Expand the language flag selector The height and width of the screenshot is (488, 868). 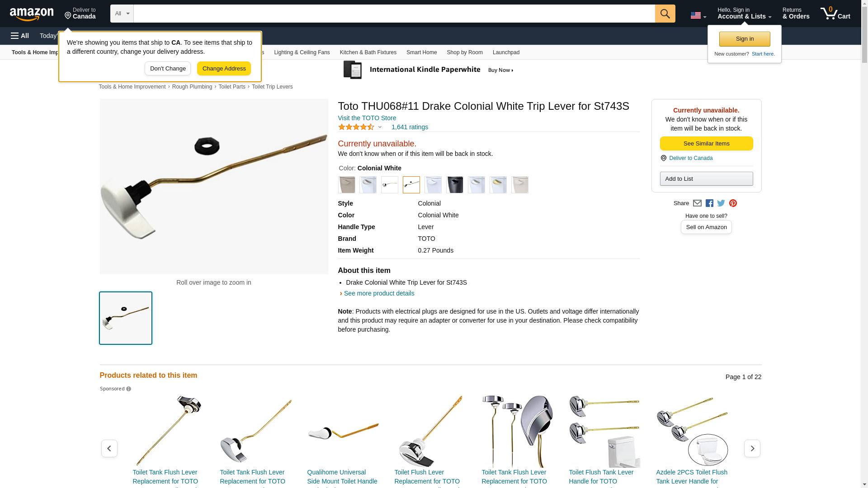(698, 15)
